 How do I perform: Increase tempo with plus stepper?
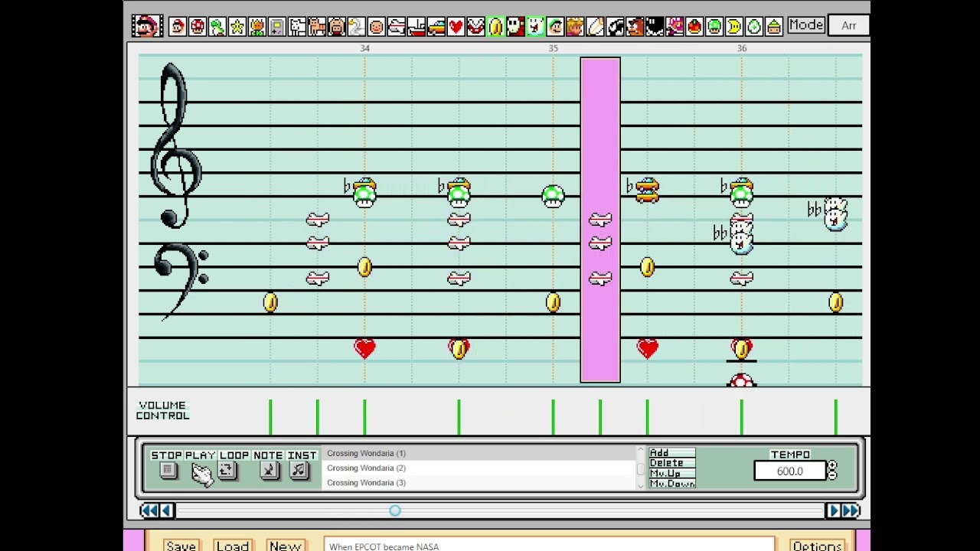click(832, 465)
